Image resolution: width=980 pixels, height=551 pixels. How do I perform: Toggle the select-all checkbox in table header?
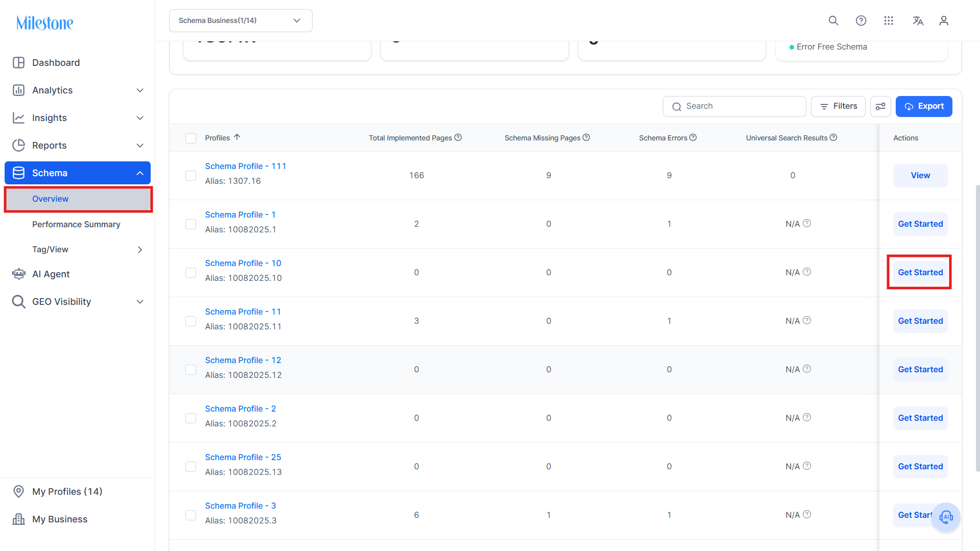pos(190,138)
